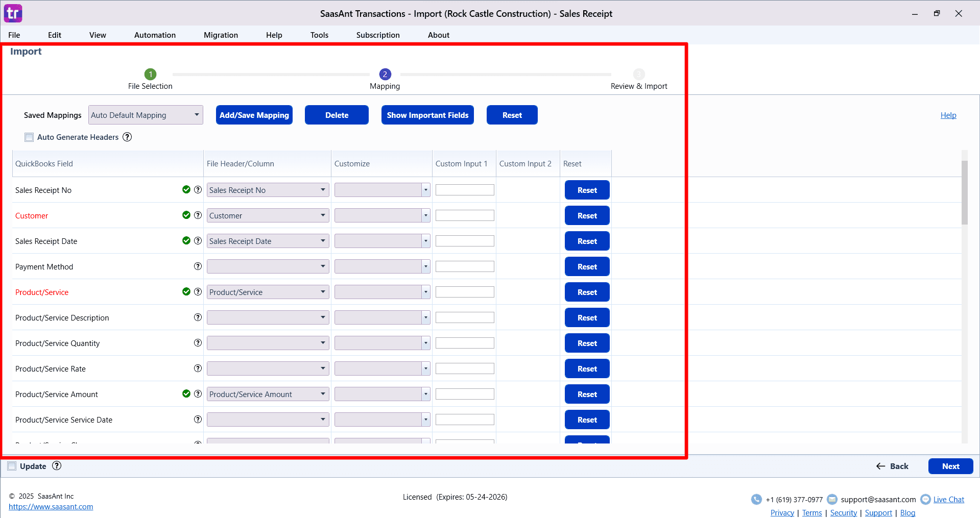980x518 pixels.
Task: Click the help icon beside the Update checkbox
Action: click(57, 465)
